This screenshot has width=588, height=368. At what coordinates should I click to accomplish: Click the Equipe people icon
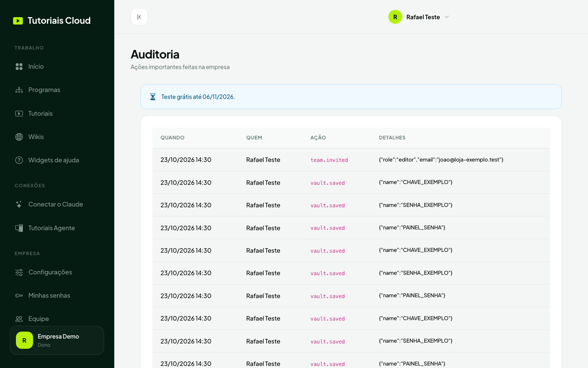tap(19, 319)
